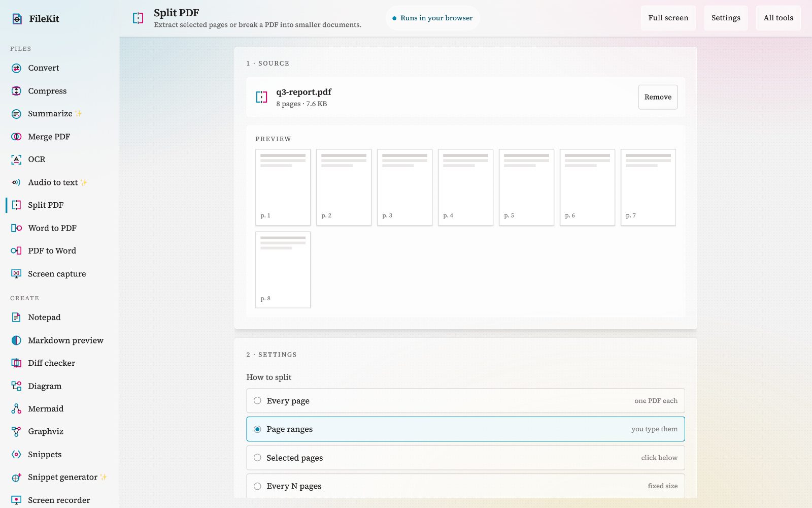Open Settings from the top bar
The width and height of the screenshot is (812, 508).
726,18
